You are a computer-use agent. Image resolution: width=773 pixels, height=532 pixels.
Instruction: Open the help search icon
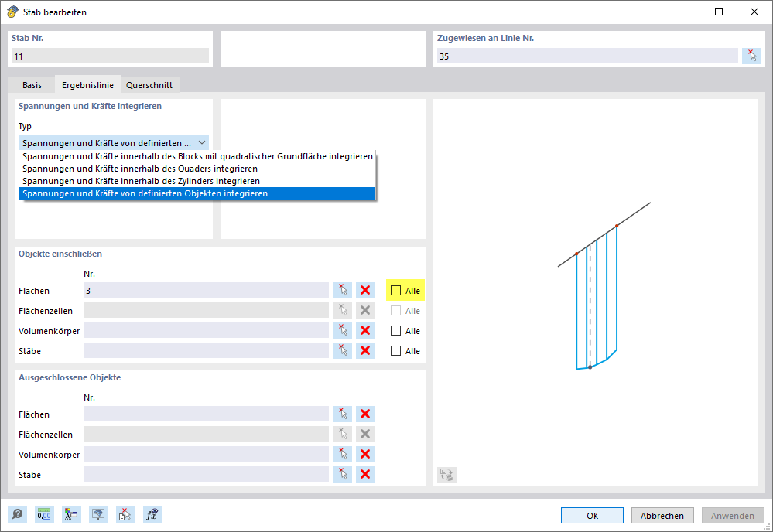coord(17,515)
